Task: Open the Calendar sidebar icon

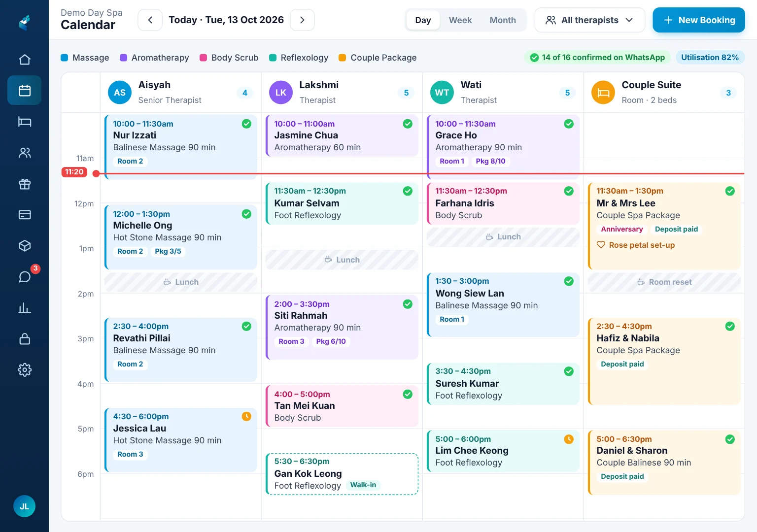Action: (25, 90)
